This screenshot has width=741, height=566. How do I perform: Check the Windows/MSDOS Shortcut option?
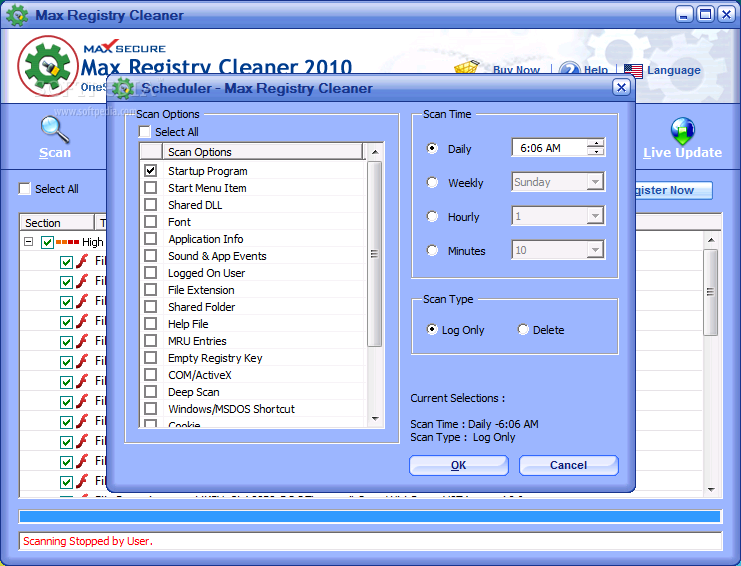(x=151, y=409)
